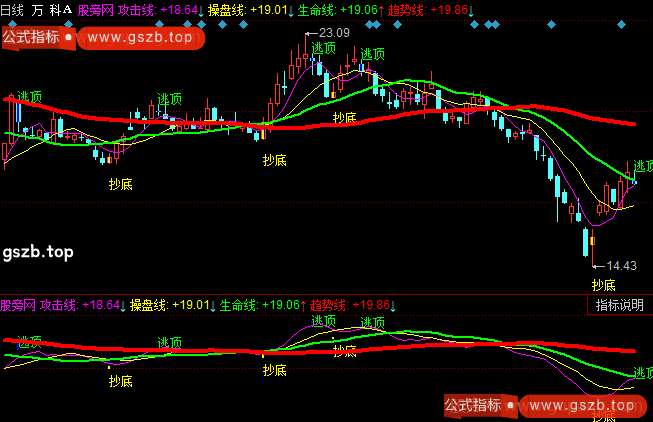Click the 23.09 high price label
The image size is (653, 422).
[x=335, y=33]
